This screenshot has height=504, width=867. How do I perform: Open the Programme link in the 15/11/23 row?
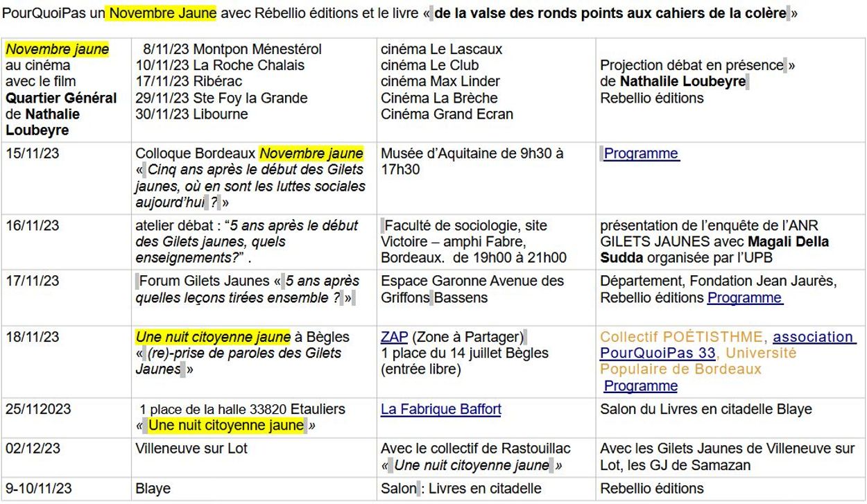click(641, 153)
